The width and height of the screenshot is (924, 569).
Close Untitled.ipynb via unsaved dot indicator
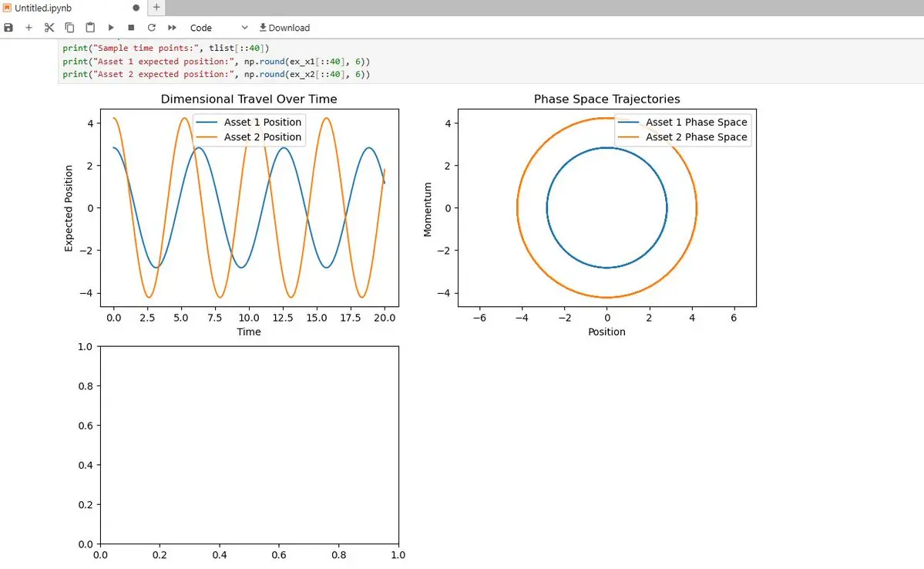point(136,8)
